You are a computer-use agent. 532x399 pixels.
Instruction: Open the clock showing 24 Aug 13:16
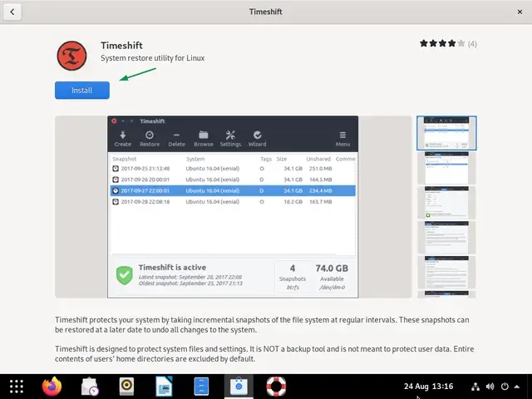click(x=429, y=387)
